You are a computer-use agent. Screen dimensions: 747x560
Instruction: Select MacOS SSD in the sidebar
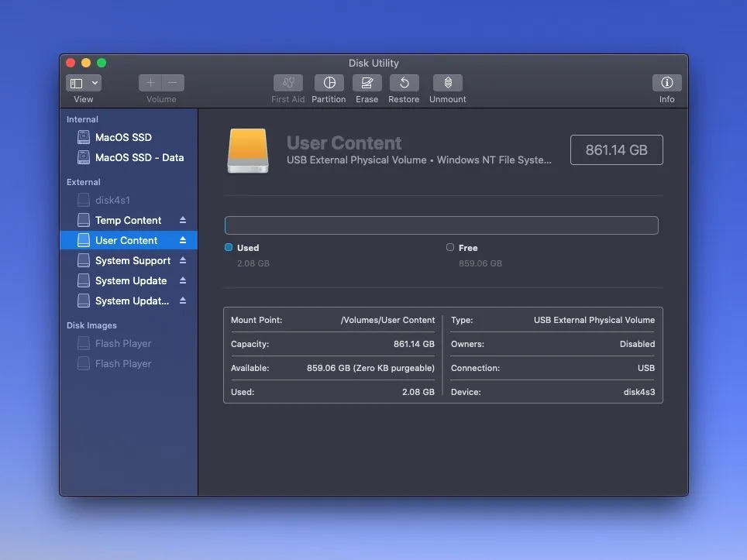click(123, 137)
